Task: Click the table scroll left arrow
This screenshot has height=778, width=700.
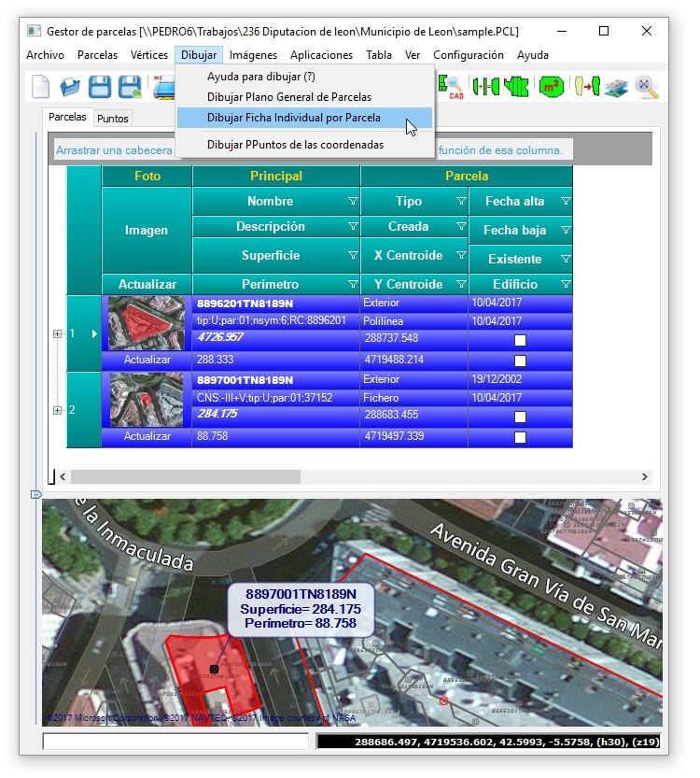Action: point(63,477)
